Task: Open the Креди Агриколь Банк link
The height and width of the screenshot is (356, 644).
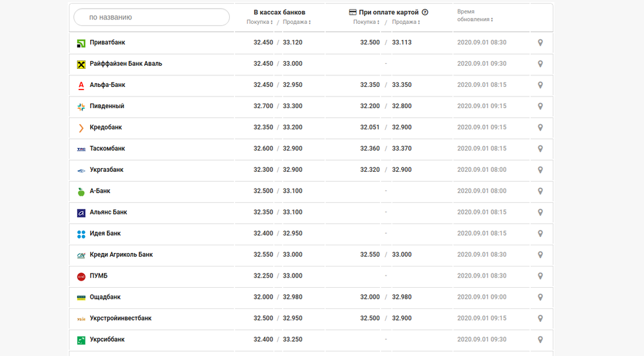Action: [x=121, y=254]
